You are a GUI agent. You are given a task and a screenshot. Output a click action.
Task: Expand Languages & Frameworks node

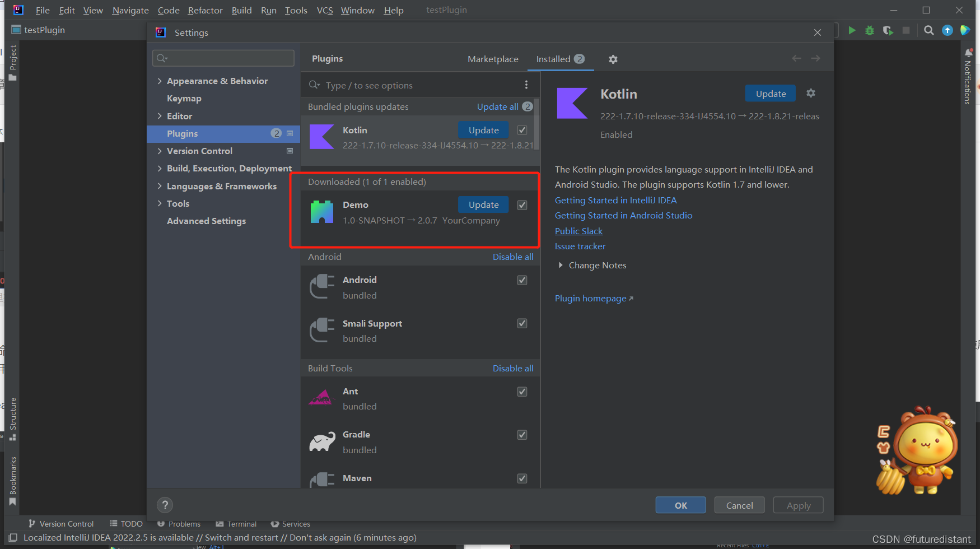[160, 186]
